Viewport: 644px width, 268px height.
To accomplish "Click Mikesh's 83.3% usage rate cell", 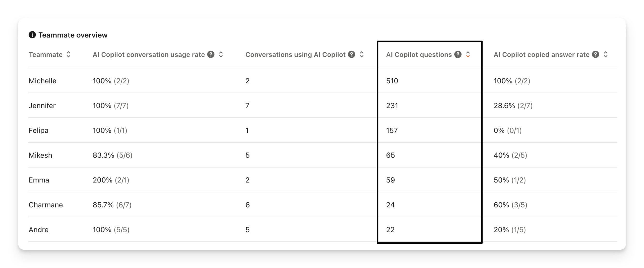I will click(x=113, y=155).
